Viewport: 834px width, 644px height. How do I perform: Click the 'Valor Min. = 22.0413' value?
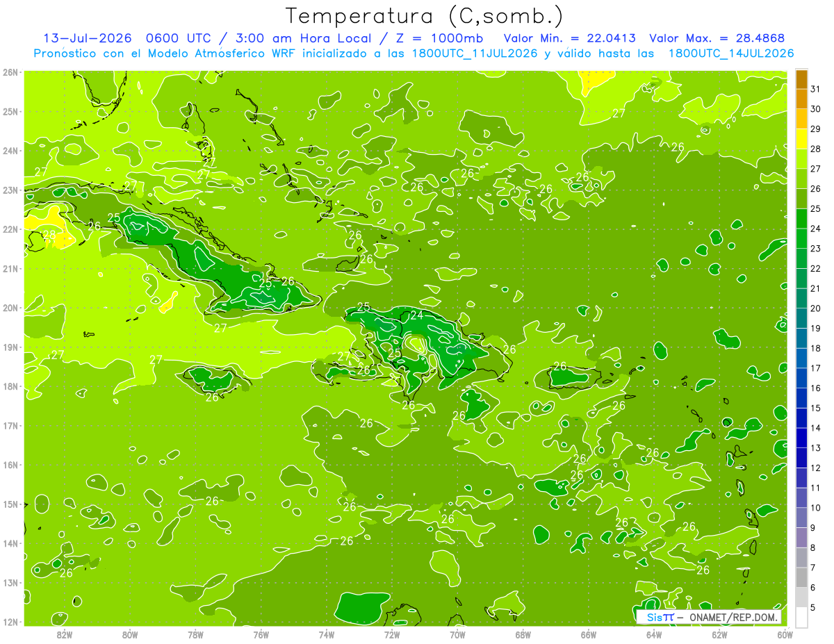pyautogui.click(x=569, y=38)
